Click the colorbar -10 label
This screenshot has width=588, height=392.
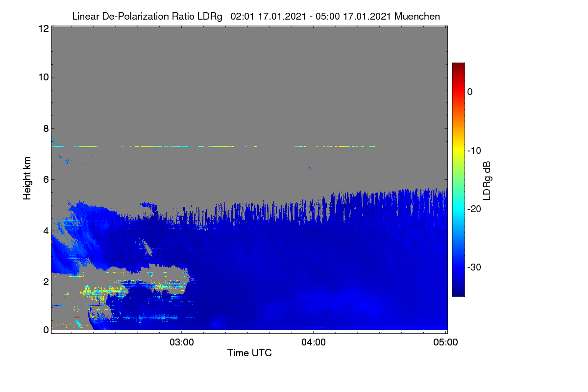pyautogui.click(x=473, y=150)
